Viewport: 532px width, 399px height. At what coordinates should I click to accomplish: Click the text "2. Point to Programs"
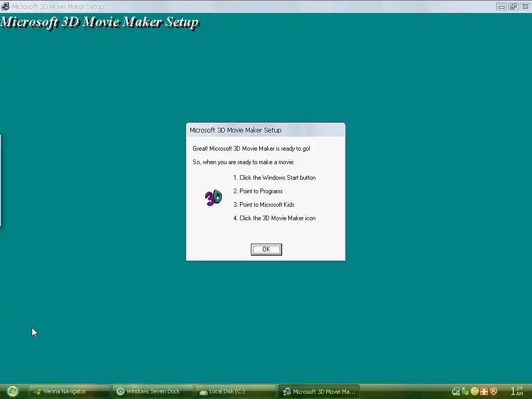[258, 191]
